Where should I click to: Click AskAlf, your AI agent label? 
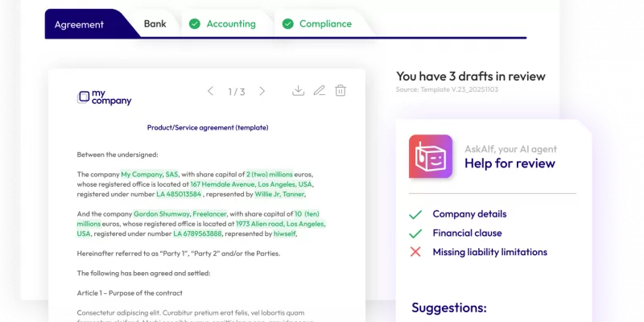coord(510,149)
